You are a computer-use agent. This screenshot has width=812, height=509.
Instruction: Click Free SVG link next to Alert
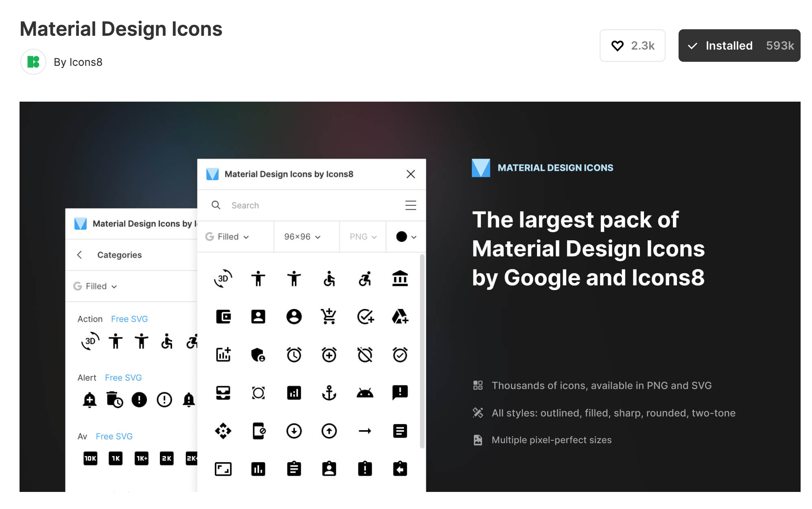coord(123,378)
